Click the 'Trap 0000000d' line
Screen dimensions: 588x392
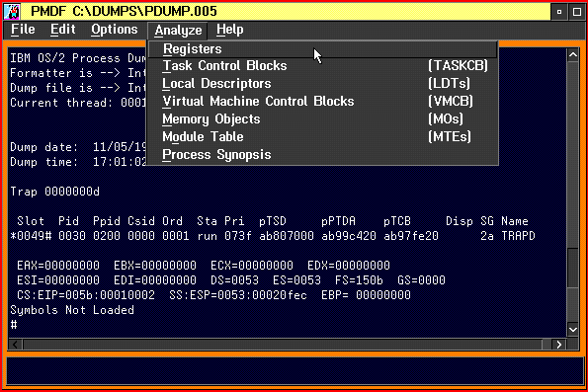54,192
